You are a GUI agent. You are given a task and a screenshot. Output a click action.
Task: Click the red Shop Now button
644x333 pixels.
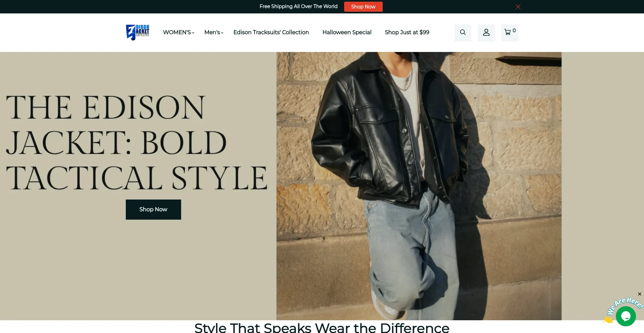coord(363,7)
